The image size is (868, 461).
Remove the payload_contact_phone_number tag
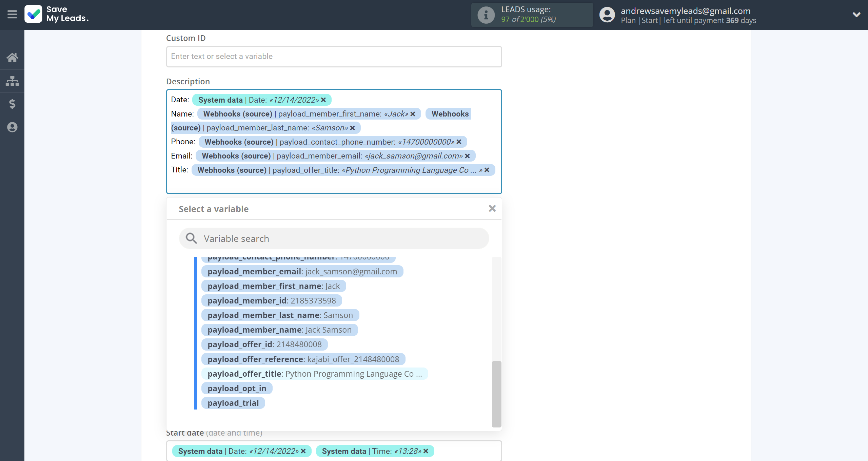click(459, 142)
